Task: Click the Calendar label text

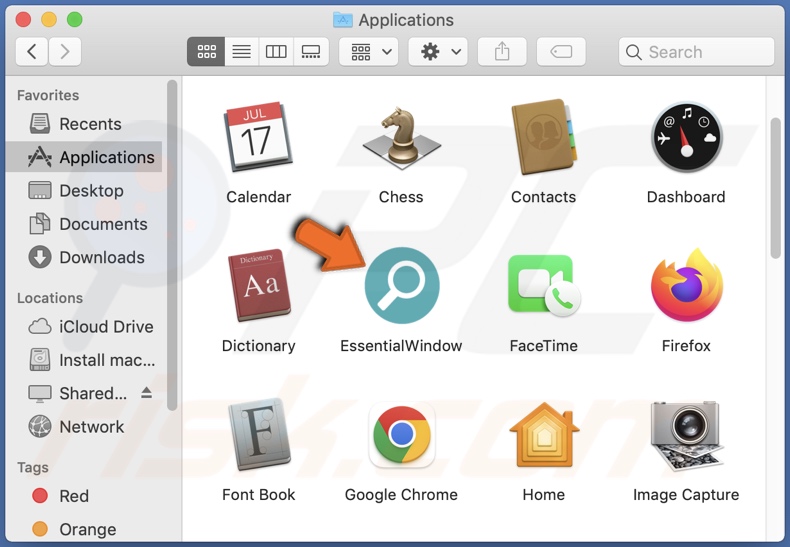Action: (x=258, y=196)
